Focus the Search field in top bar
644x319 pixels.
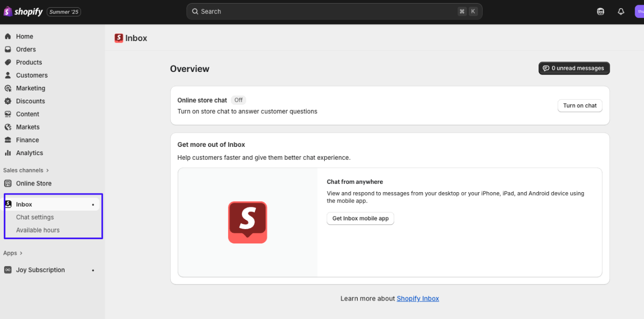pos(334,11)
